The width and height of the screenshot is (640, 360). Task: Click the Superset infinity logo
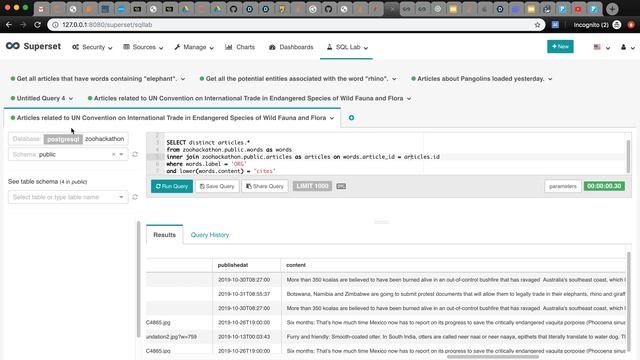13,46
